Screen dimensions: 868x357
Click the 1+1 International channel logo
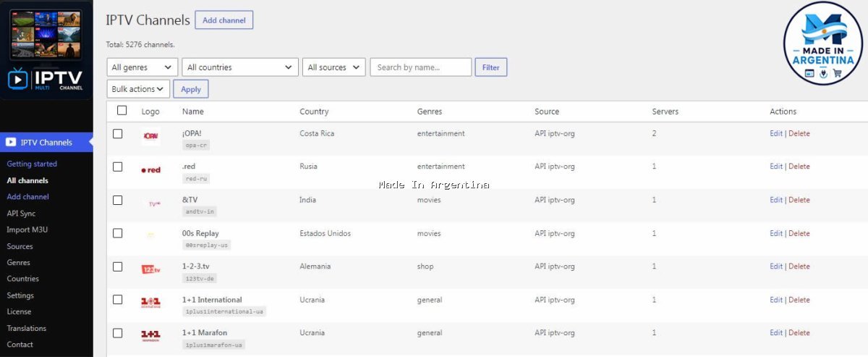coord(150,303)
